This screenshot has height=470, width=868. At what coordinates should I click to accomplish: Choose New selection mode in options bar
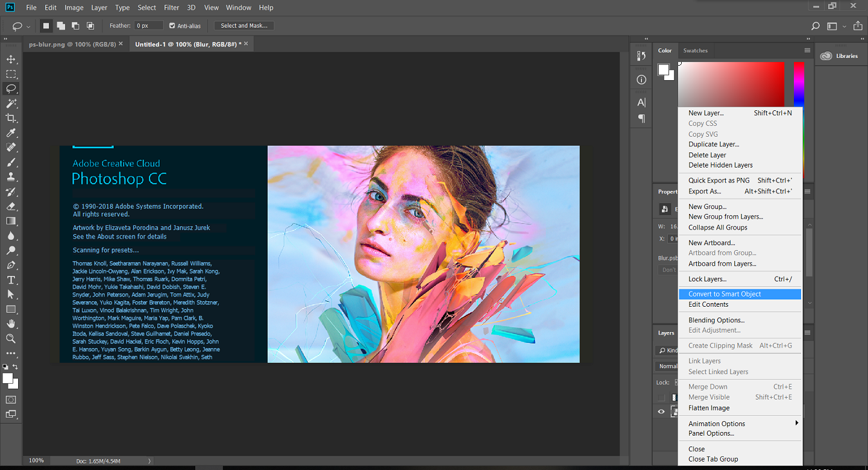tap(46, 26)
